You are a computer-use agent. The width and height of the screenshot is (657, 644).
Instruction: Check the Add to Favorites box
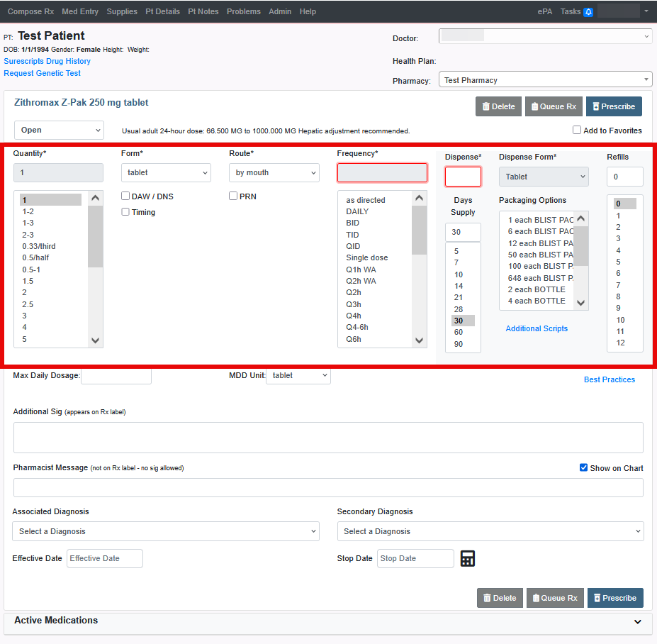[x=578, y=131]
